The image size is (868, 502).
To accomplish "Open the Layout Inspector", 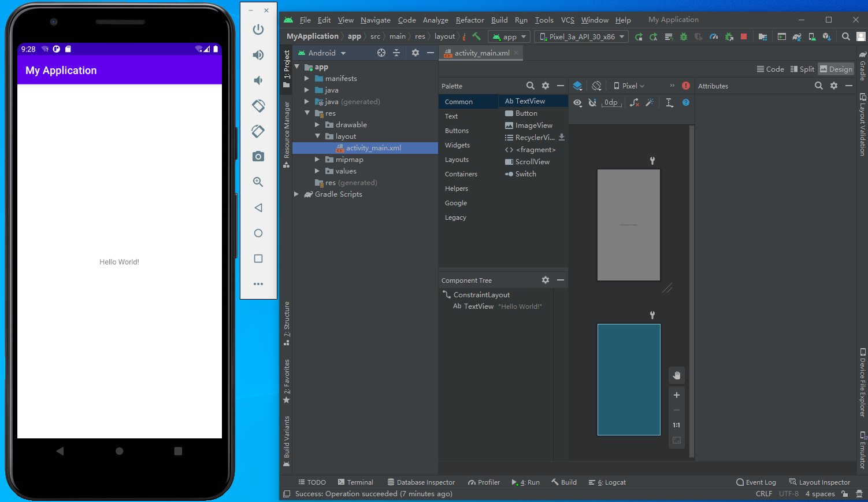I will (x=819, y=482).
